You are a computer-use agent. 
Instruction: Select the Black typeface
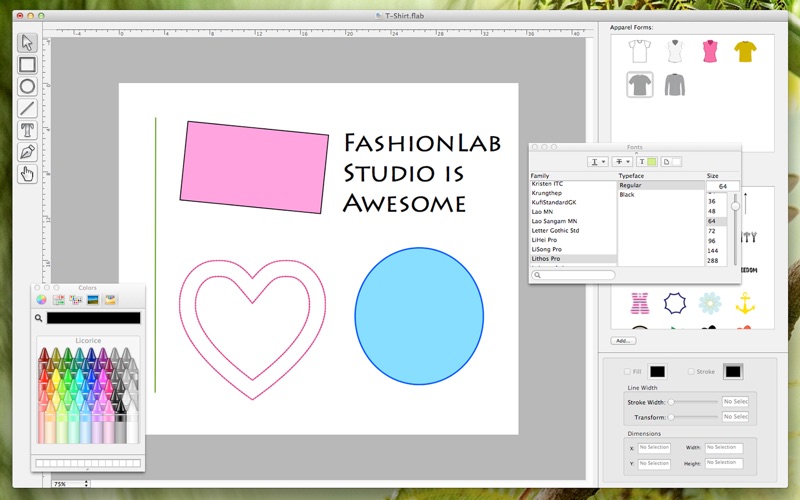pyautogui.click(x=627, y=195)
